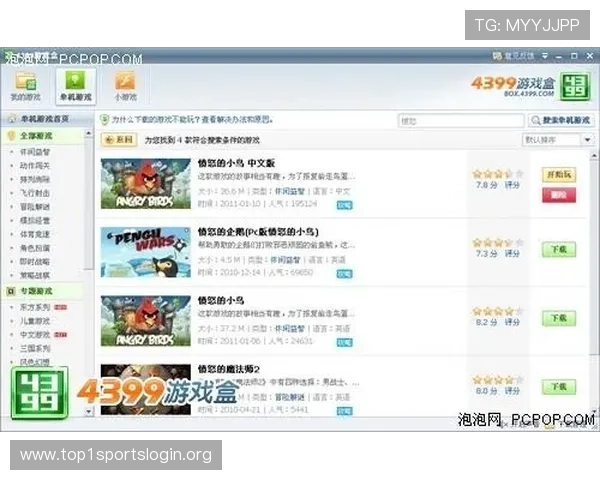Open the Penguin Wars thumbnail
The image size is (600, 480).
(146, 252)
